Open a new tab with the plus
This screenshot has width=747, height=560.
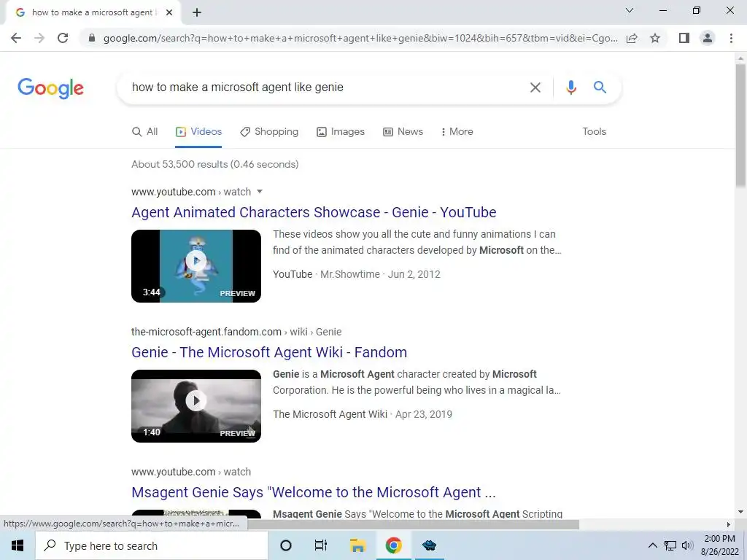(x=197, y=13)
